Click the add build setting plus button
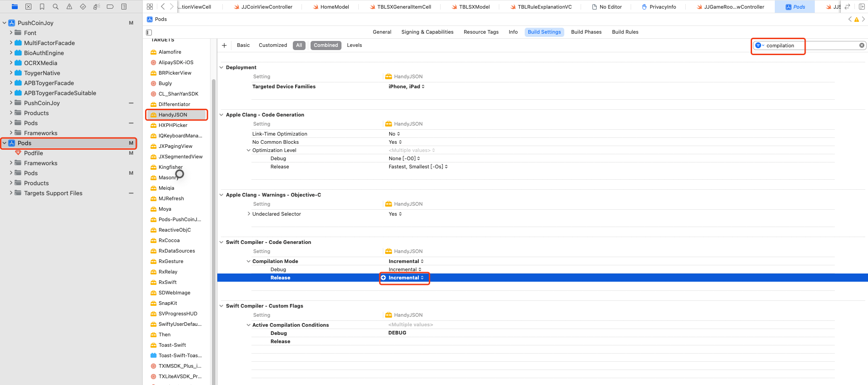Viewport: 868px width, 385px height. (x=224, y=46)
